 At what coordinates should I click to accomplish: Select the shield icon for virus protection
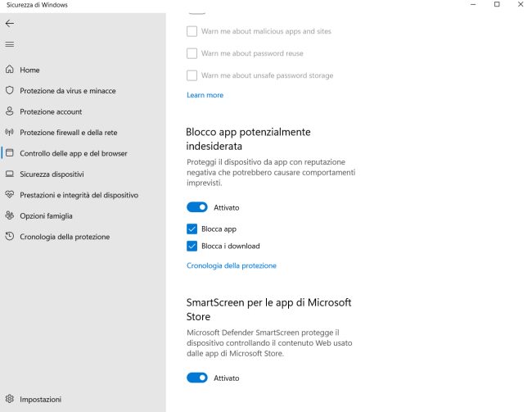click(10, 90)
